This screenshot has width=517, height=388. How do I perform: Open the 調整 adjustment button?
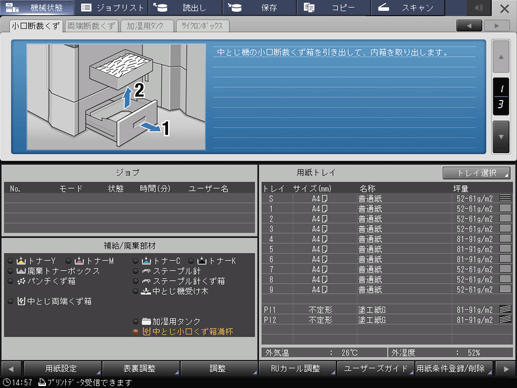(219, 368)
